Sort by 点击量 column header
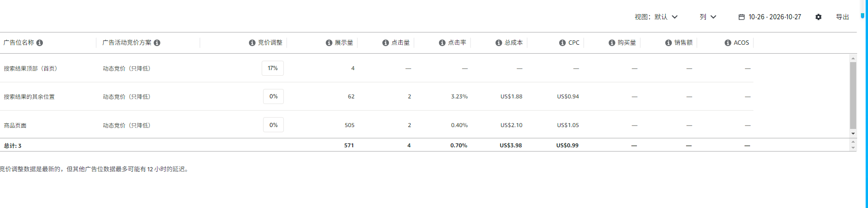This screenshot has height=208, width=868. point(400,43)
